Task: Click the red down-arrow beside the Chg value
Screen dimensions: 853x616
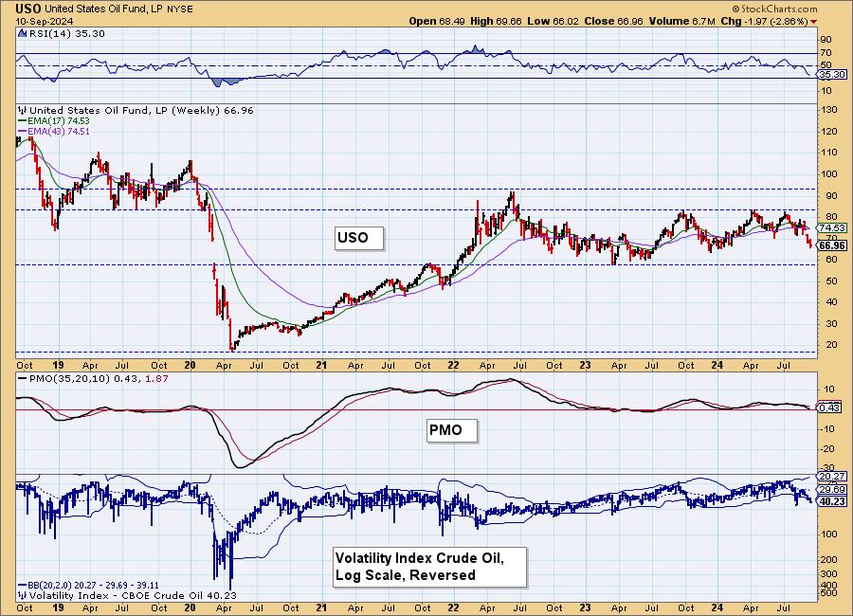Action: (x=813, y=22)
